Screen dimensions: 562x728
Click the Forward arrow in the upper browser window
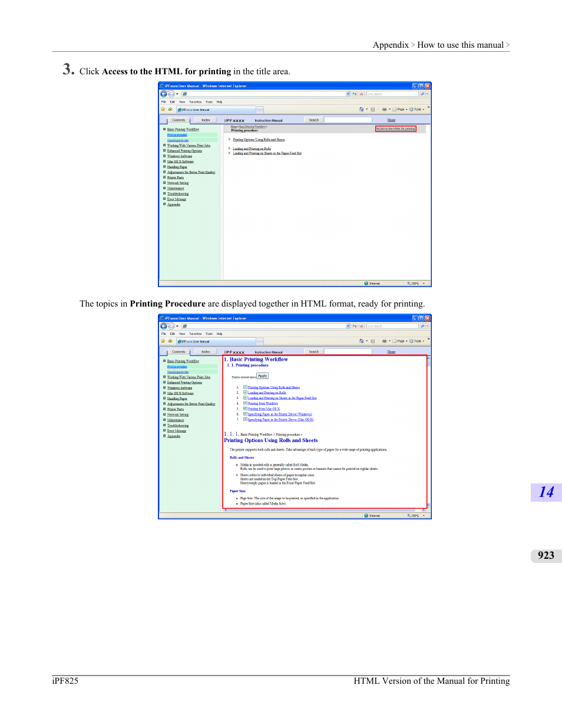pos(171,94)
